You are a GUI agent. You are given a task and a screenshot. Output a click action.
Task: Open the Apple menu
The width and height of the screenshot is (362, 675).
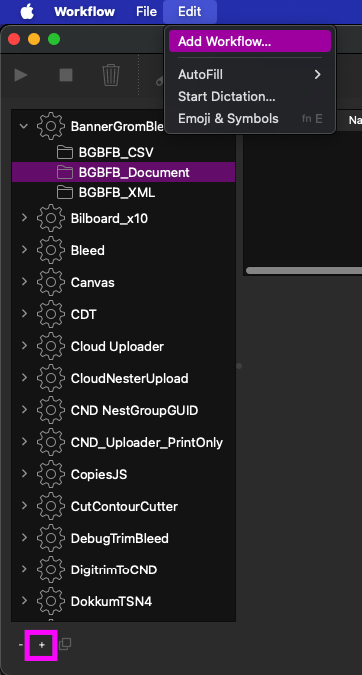click(27, 12)
